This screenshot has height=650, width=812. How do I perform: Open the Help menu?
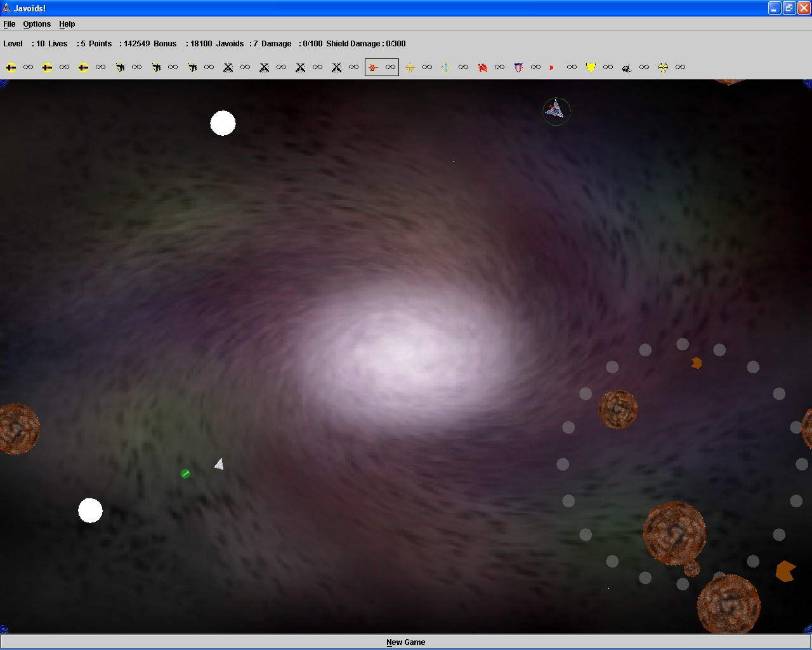coord(67,24)
